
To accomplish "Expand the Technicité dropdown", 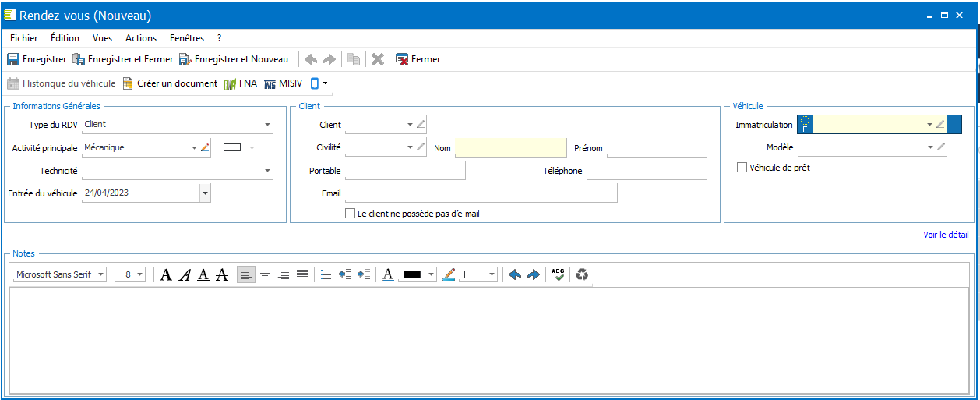I will coord(267,170).
